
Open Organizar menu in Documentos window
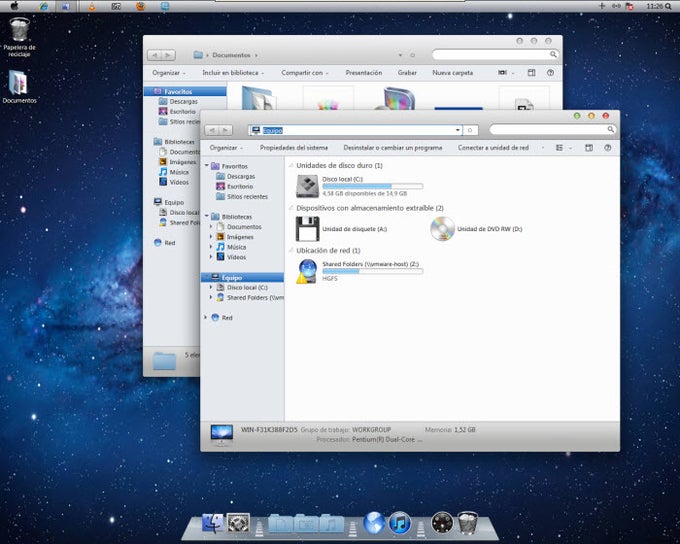pyautogui.click(x=168, y=73)
